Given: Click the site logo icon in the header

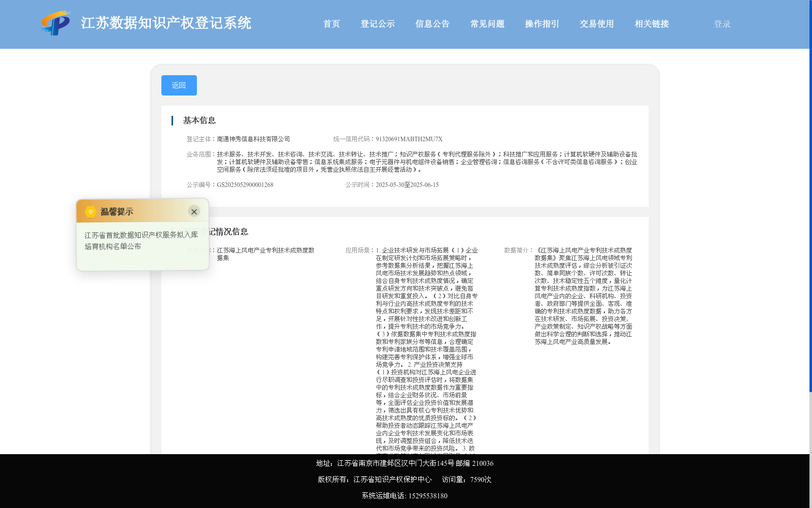Looking at the screenshot, I should coord(56,23).
